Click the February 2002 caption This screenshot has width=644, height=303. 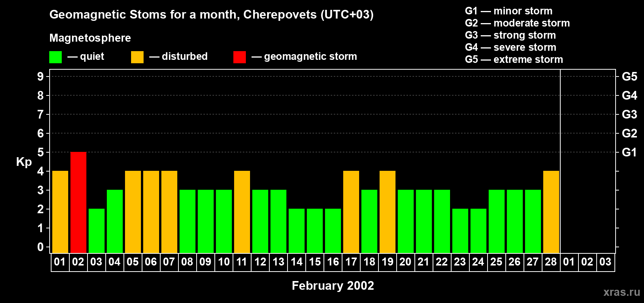click(333, 286)
